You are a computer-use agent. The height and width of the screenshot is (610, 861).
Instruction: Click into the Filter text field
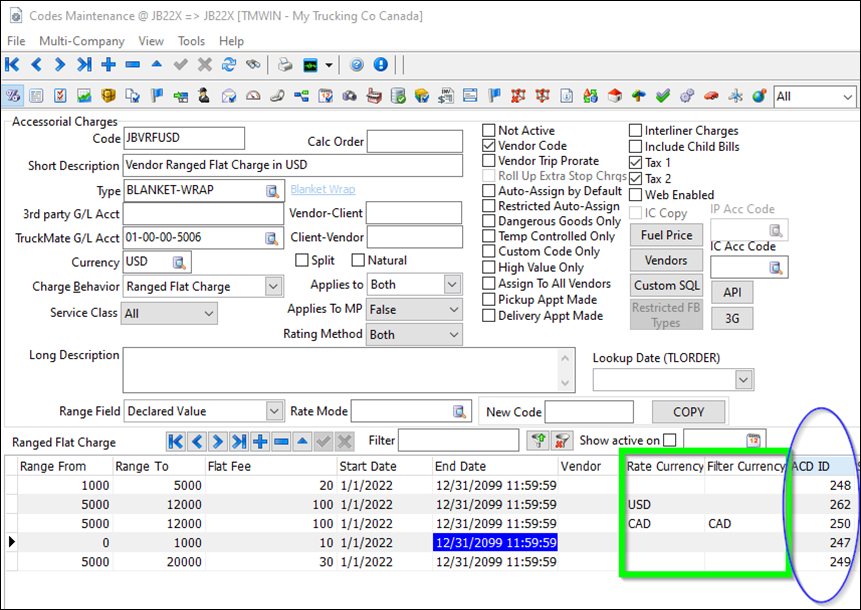[458, 441]
